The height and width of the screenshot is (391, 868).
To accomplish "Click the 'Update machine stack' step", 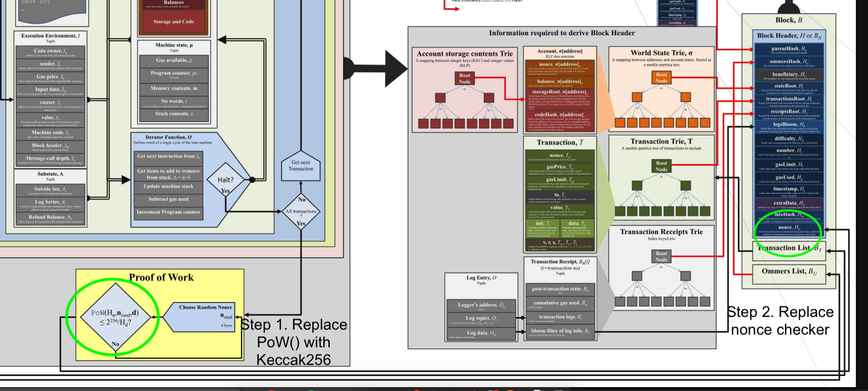I will [x=168, y=187].
